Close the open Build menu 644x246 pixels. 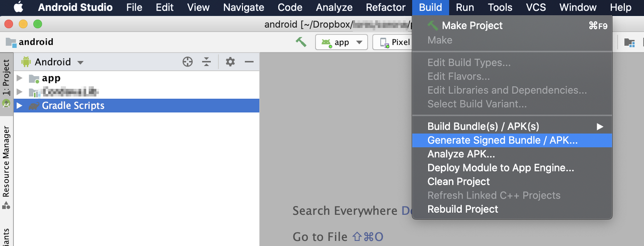[x=430, y=7]
